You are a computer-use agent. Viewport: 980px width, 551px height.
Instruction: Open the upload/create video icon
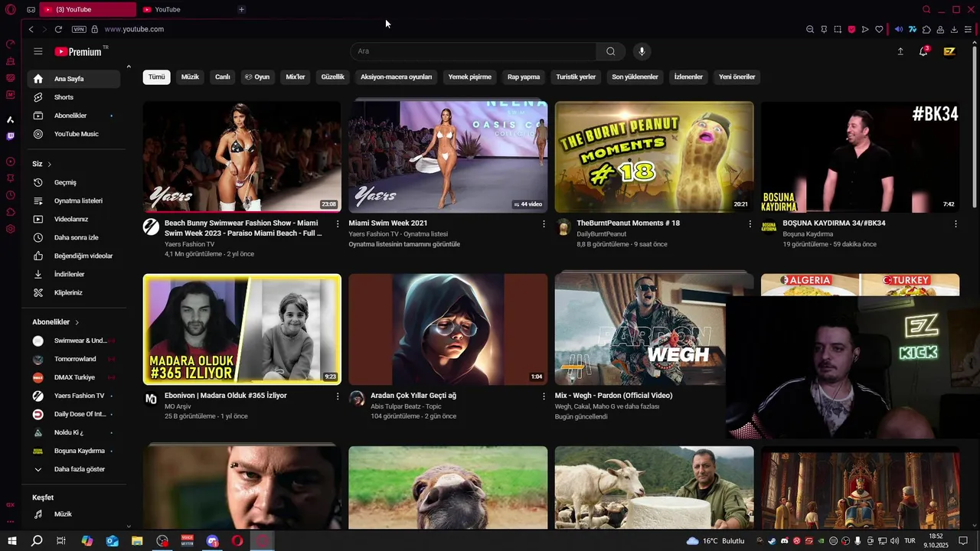click(900, 51)
